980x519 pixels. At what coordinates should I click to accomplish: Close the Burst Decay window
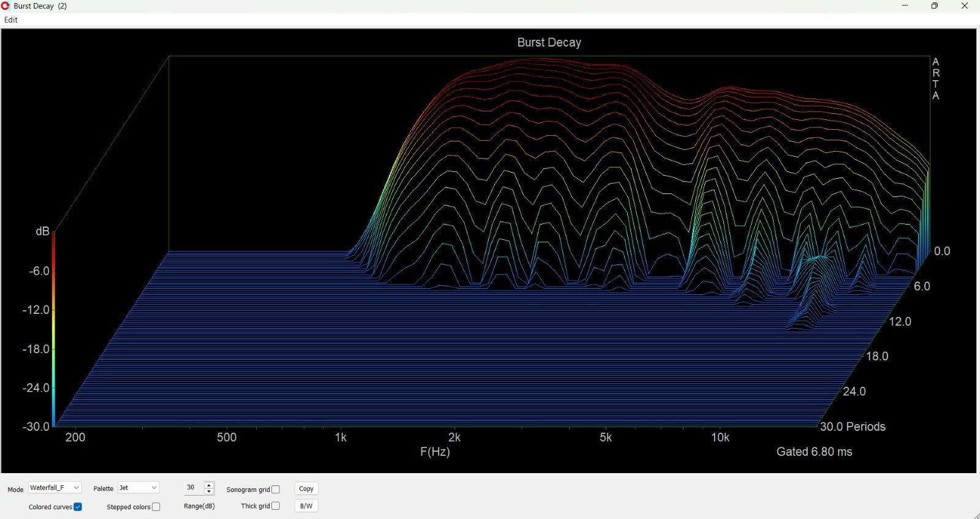(x=965, y=6)
